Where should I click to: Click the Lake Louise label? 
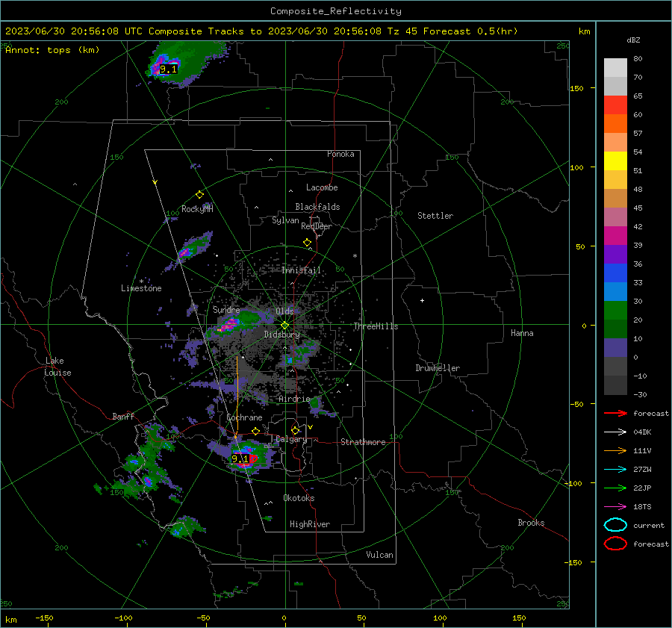[x=57, y=367]
